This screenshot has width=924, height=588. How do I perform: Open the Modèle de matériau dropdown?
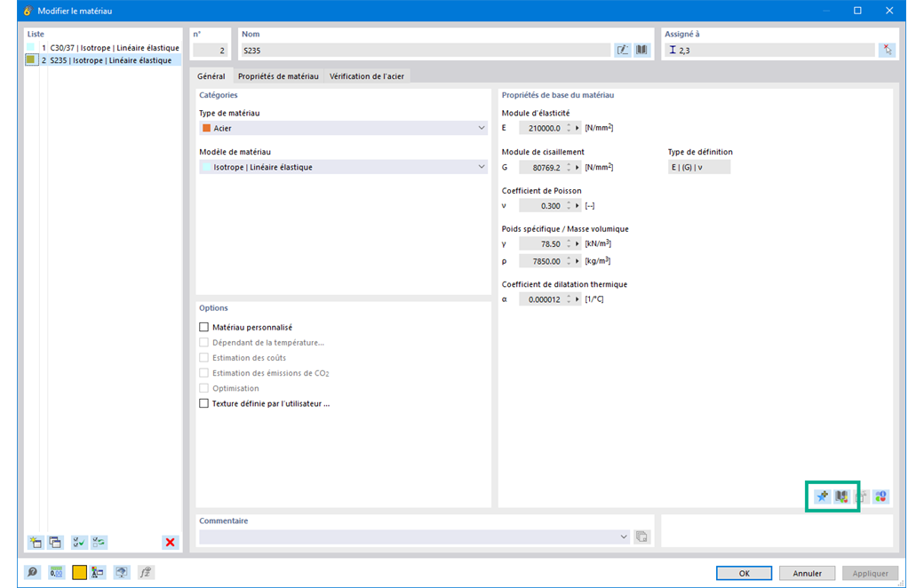click(344, 167)
